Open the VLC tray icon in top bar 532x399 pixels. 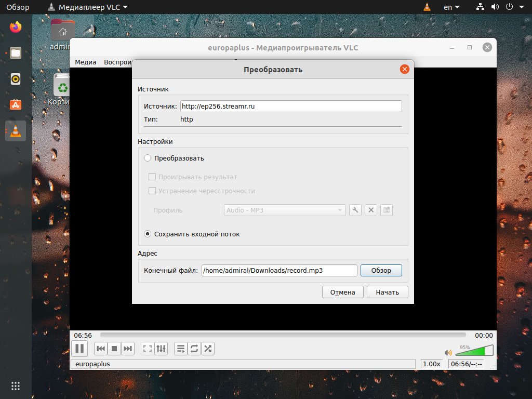pyautogui.click(x=427, y=7)
